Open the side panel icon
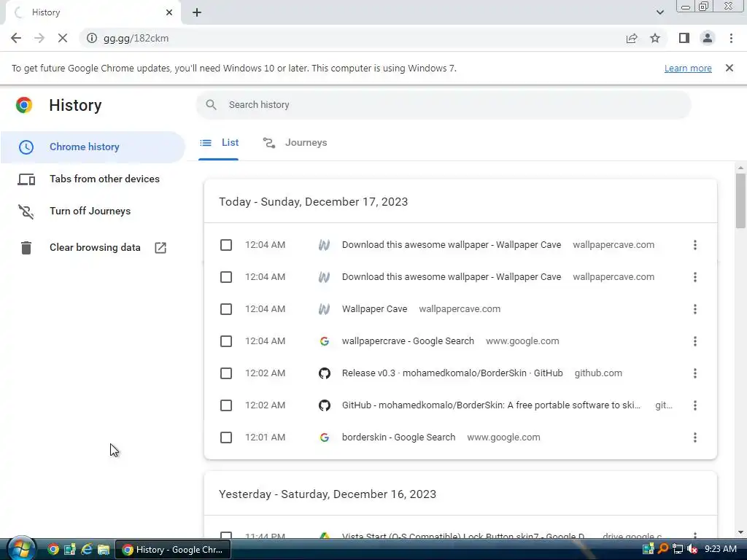The image size is (747, 560). coord(684,38)
